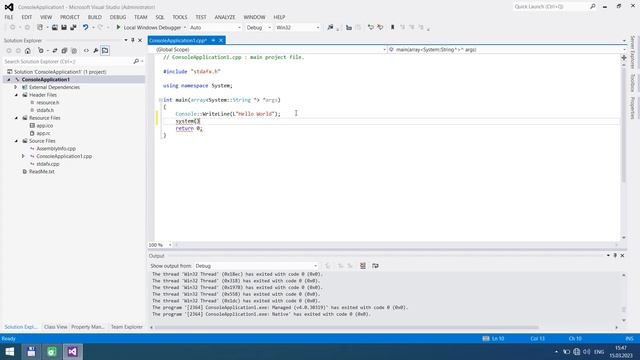
Task: Collapse the Header Files folder
Action: pyautogui.click(x=16, y=95)
